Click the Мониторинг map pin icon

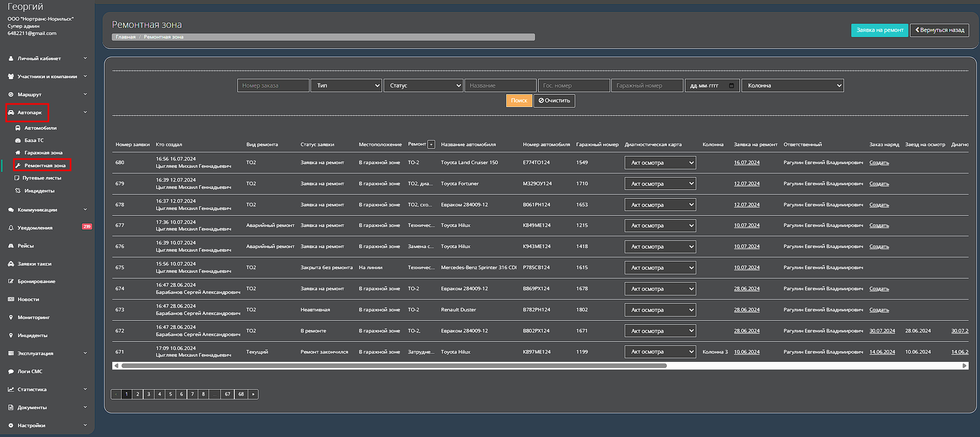pos(11,318)
